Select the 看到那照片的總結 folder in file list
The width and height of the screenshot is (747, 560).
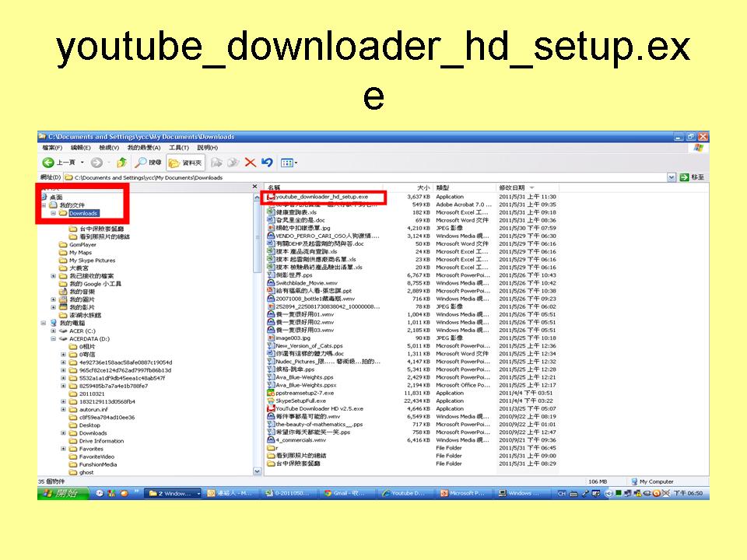(x=297, y=456)
